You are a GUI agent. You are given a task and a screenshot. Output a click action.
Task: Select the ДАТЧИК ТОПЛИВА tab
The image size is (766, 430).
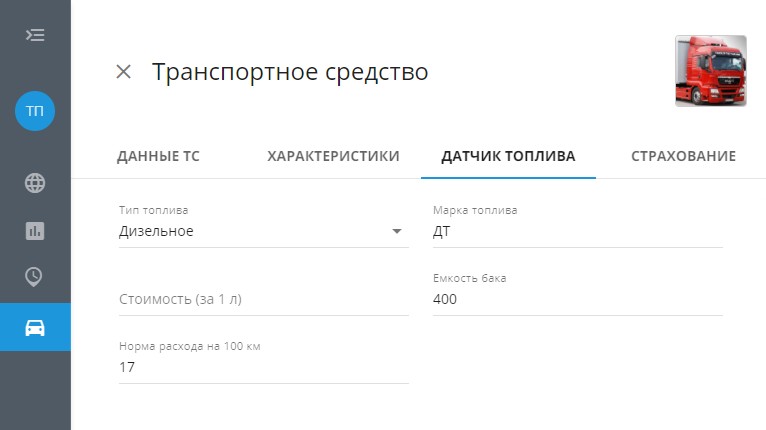508,156
